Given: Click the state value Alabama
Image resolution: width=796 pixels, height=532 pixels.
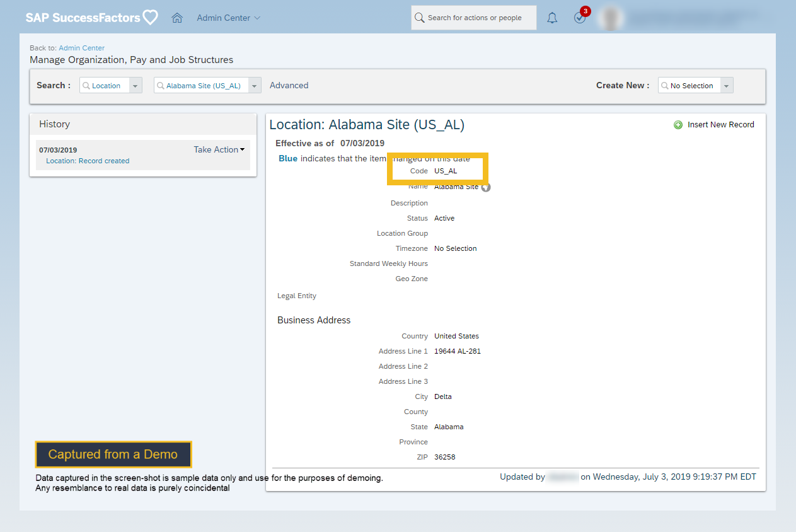Looking at the screenshot, I should tap(449, 427).
